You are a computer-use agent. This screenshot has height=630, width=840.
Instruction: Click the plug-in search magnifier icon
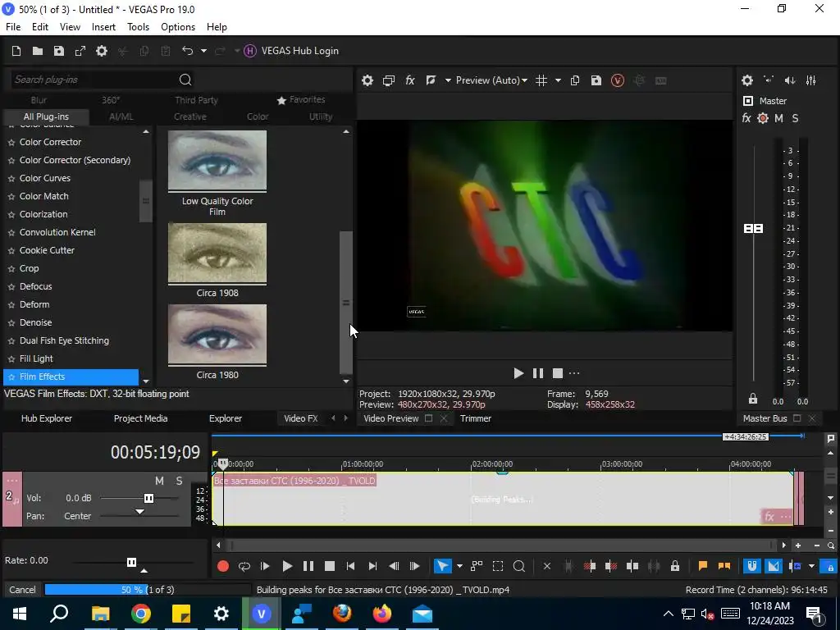[x=185, y=80]
